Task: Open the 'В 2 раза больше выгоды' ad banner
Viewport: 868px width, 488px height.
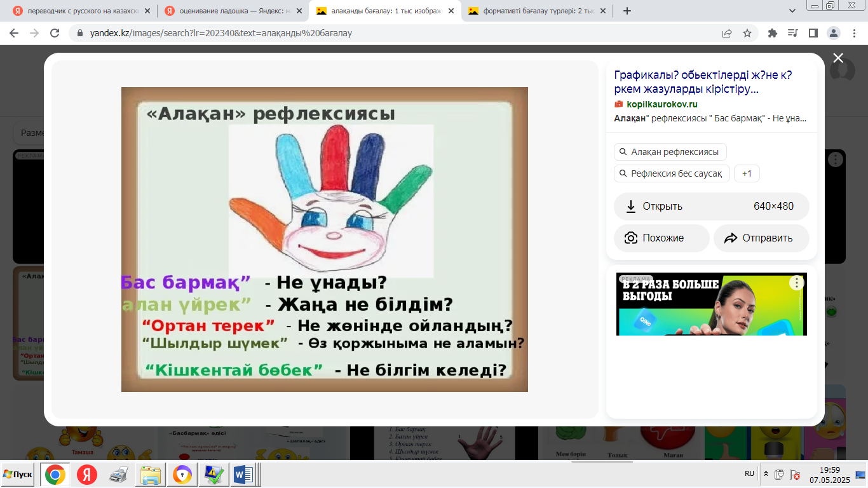Action: pos(712,304)
